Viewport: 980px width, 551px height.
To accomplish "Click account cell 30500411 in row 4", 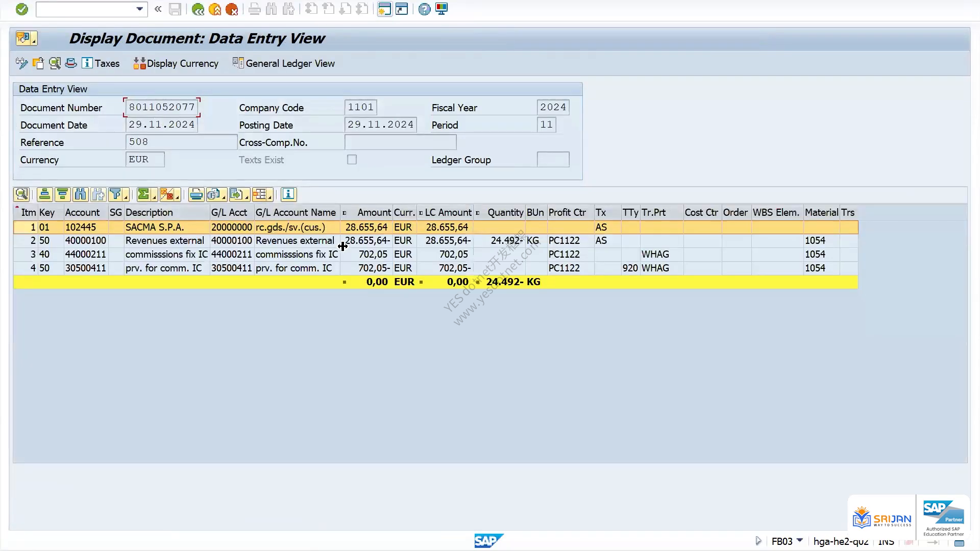I will pos(86,268).
